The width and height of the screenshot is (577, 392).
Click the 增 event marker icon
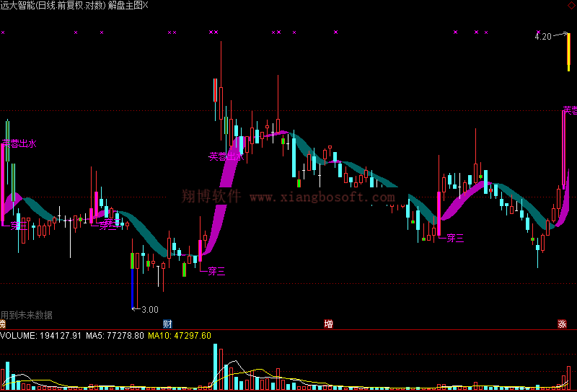pos(328,324)
